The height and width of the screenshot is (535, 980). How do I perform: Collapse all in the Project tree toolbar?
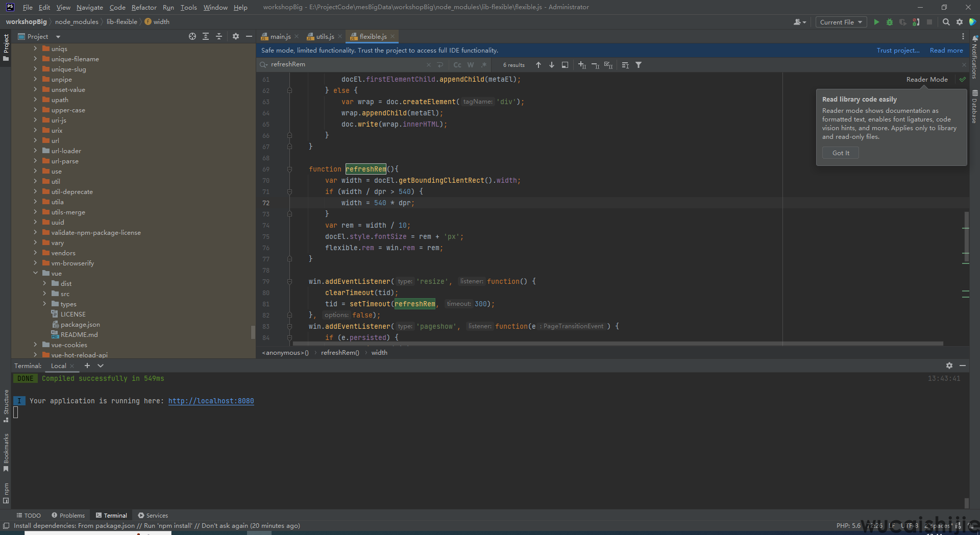[x=219, y=36]
